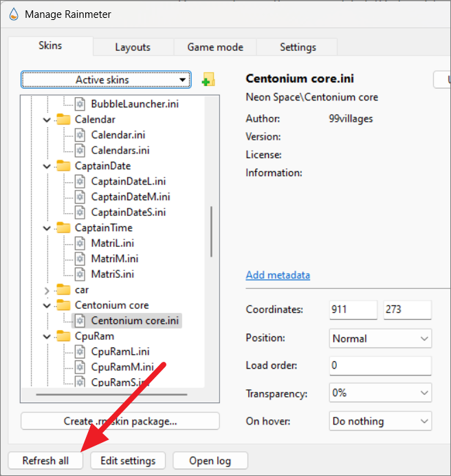The height and width of the screenshot is (476, 451).
Task: Click the CaptainDateM.ini file icon
Action: [x=80, y=197]
